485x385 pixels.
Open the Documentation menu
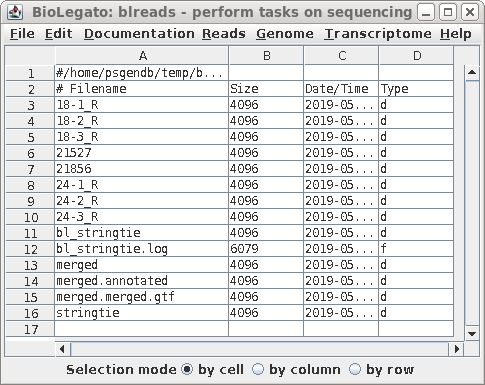(x=139, y=34)
